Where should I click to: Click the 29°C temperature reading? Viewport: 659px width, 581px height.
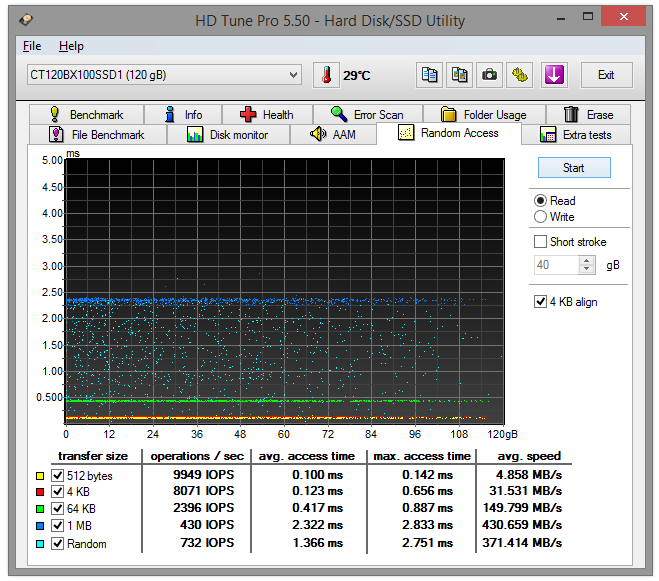(356, 76)
